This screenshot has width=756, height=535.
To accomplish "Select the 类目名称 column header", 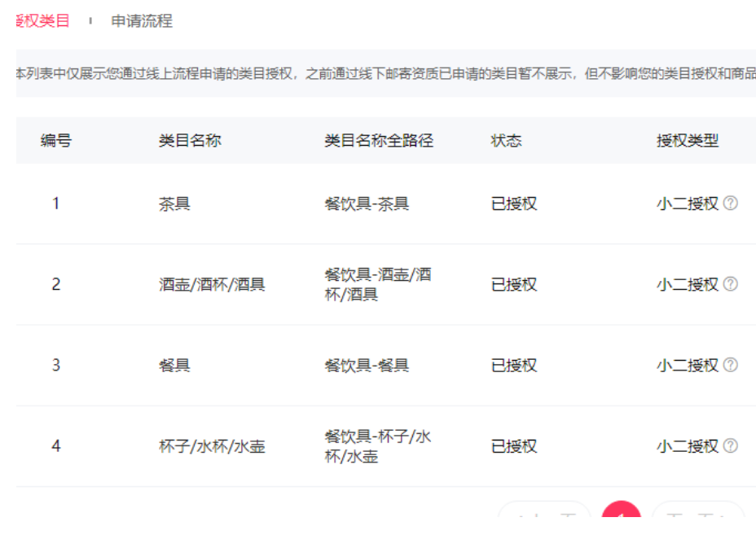I will tap(190, 140).
